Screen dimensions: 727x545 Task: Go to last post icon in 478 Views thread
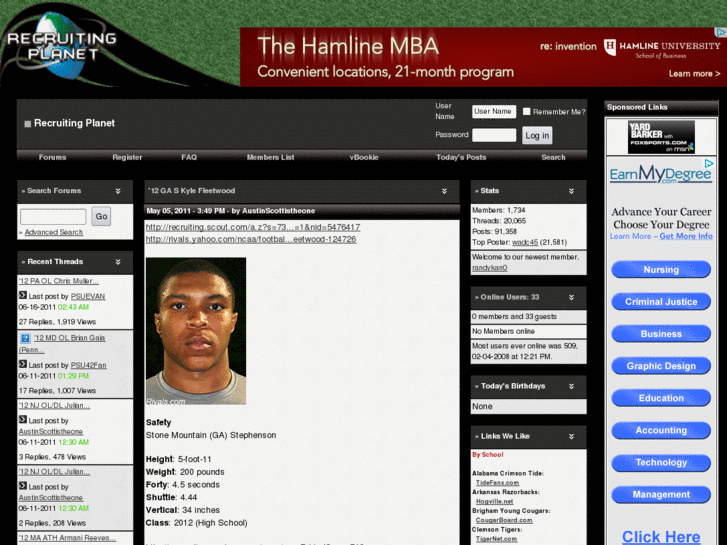click(x=23, y=420)
